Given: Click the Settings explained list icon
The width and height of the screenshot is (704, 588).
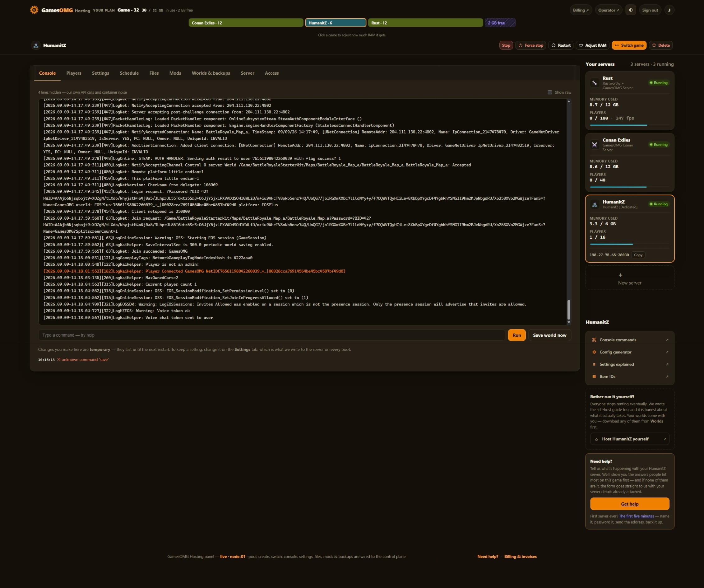Looking at the screenshot, I should (x=594, y=364).
